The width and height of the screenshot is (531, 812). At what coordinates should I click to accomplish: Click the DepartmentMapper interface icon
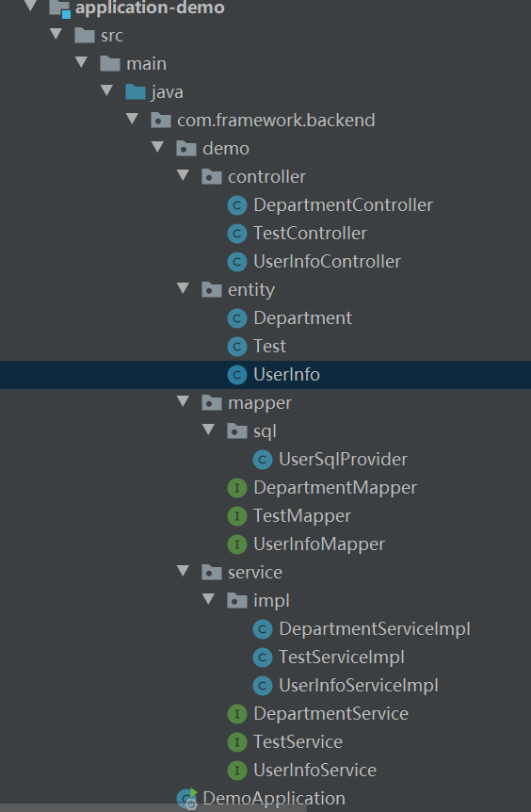pos(237,488)
